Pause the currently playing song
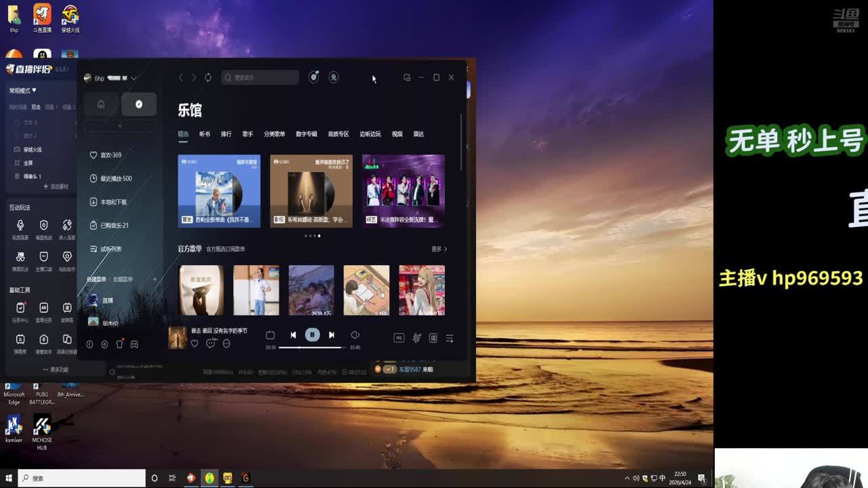This screenshot has width=868, height=488. point(312,335)
